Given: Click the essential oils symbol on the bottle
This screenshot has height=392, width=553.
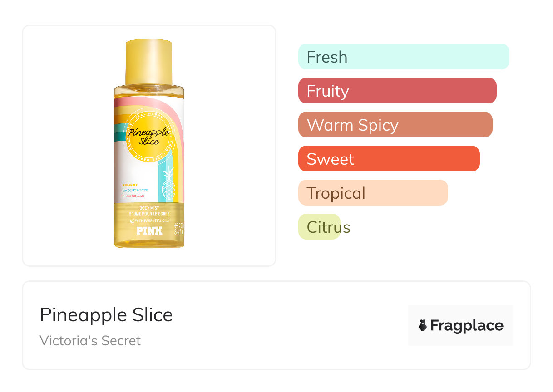Looking at the screenshot, I should tap(132, 220).
